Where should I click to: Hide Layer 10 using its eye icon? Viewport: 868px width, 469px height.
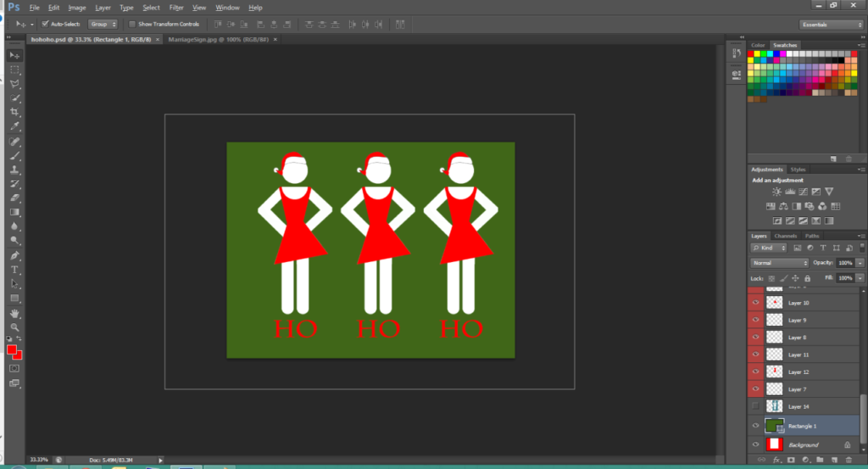click(755, 303)
